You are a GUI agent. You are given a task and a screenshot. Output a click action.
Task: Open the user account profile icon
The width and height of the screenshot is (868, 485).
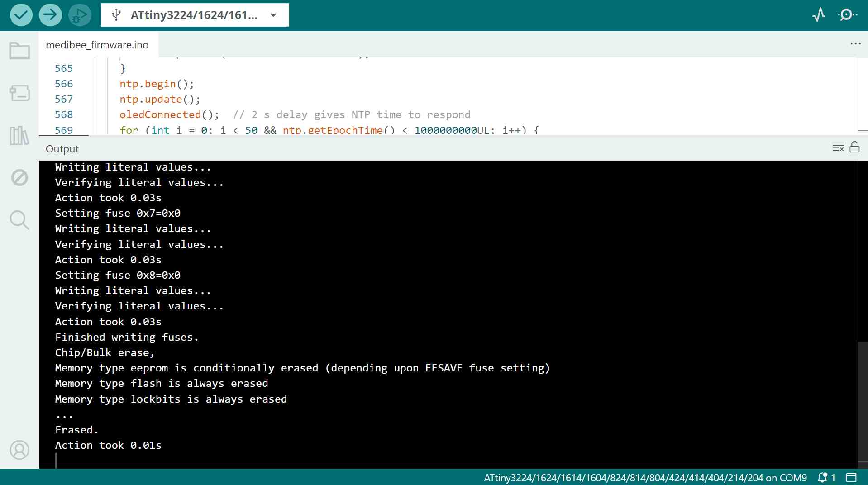click(x=19, y=450)
